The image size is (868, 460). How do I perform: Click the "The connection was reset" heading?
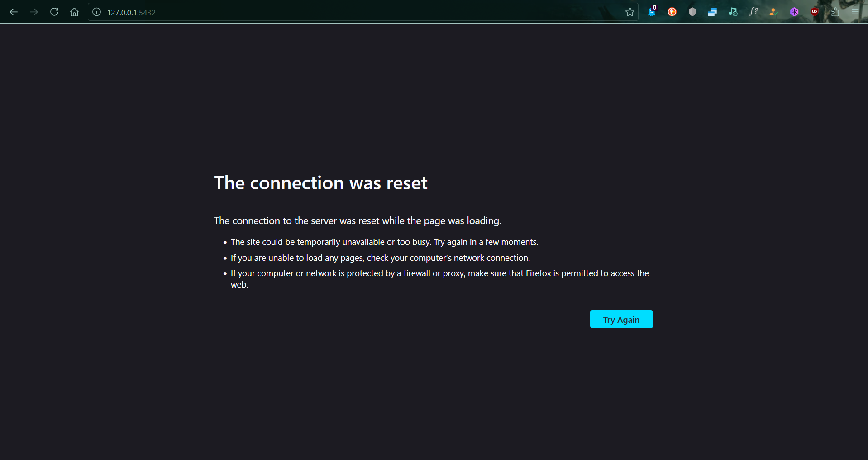320,183
